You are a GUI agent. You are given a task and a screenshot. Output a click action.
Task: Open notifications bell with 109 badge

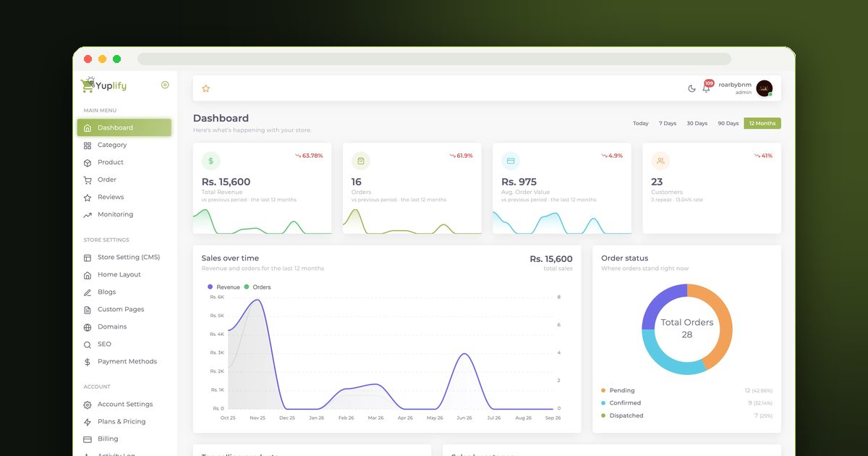707,88
